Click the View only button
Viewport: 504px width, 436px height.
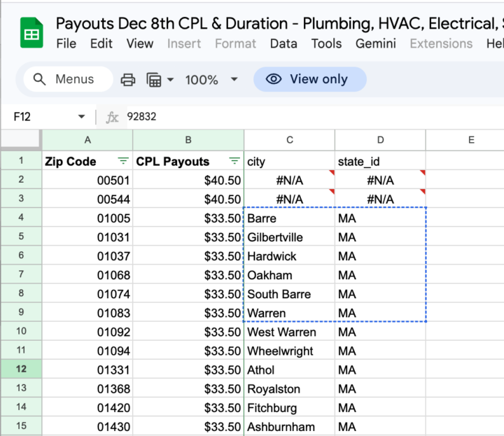309,79
